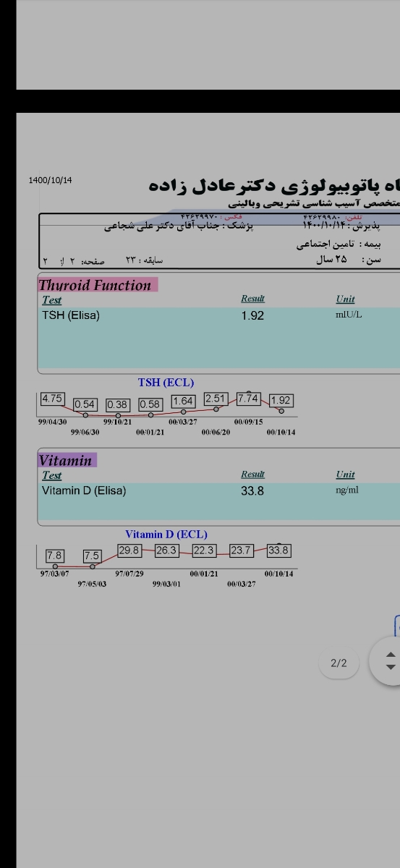The image size is (400, 868).
Task: Select Result header in Vitamin table
Action: click(252, 475)
